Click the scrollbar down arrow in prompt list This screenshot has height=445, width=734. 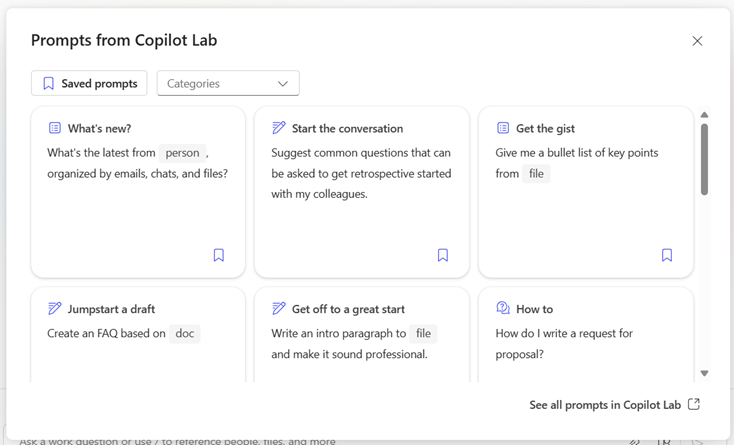(x=705, y=373)
